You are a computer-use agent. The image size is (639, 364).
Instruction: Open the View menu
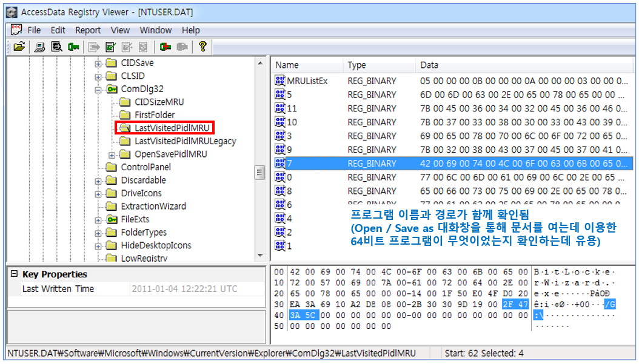tap(120, 30)
